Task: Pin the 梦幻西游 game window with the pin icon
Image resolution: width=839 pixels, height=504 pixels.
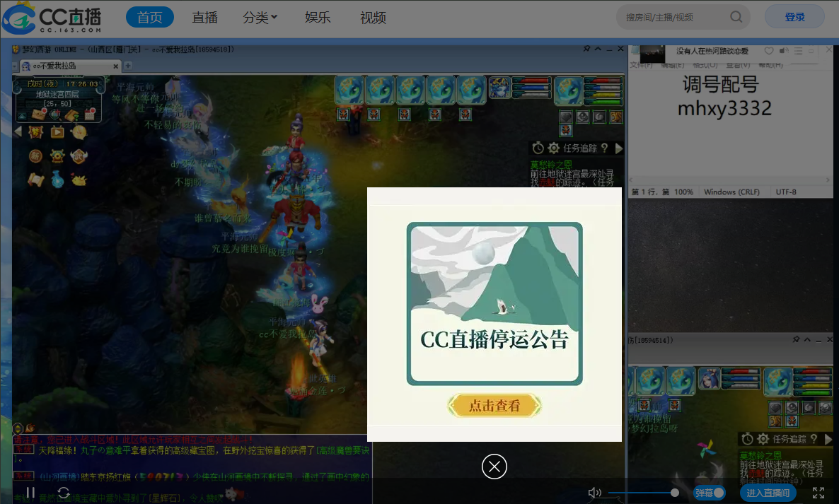Action: (586, 49)
